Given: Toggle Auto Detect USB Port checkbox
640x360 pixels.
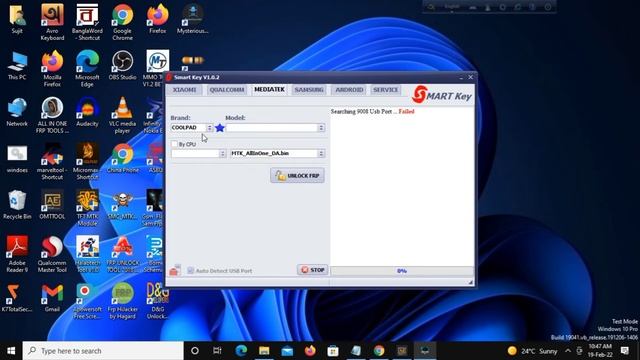Looking at the screenshot, I should tap(190, 271).
